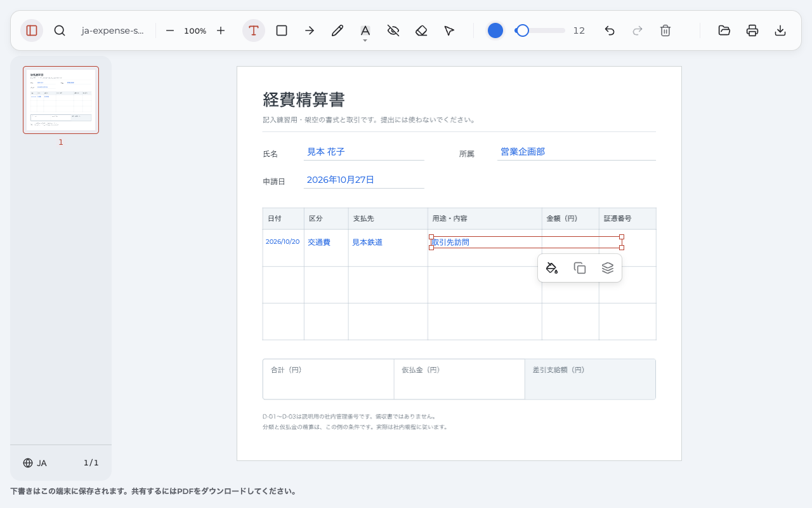The height and width of the screenshot is (508, 812).
Task: Select the Arrow tool
Action: click(310, 30)
